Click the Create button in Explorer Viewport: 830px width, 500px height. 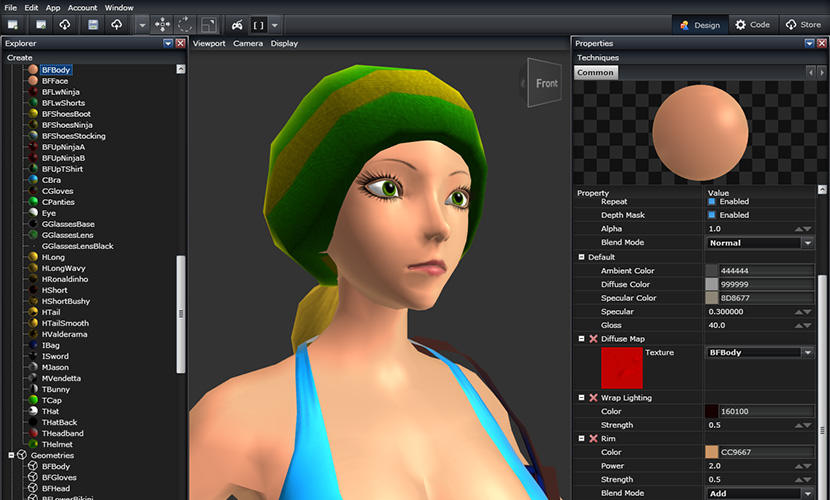[x=20, y=58]
